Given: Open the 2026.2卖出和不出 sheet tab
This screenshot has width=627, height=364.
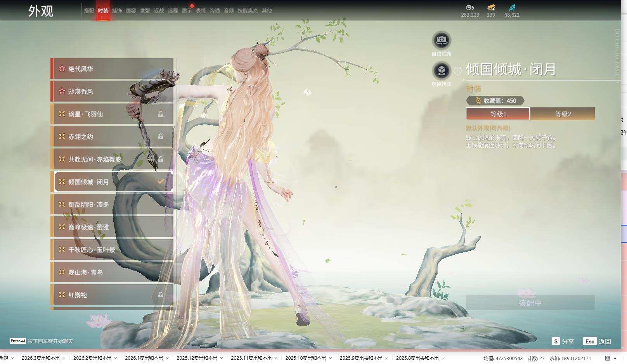Looking at the screenshot, I should click(x=92, y=358).
